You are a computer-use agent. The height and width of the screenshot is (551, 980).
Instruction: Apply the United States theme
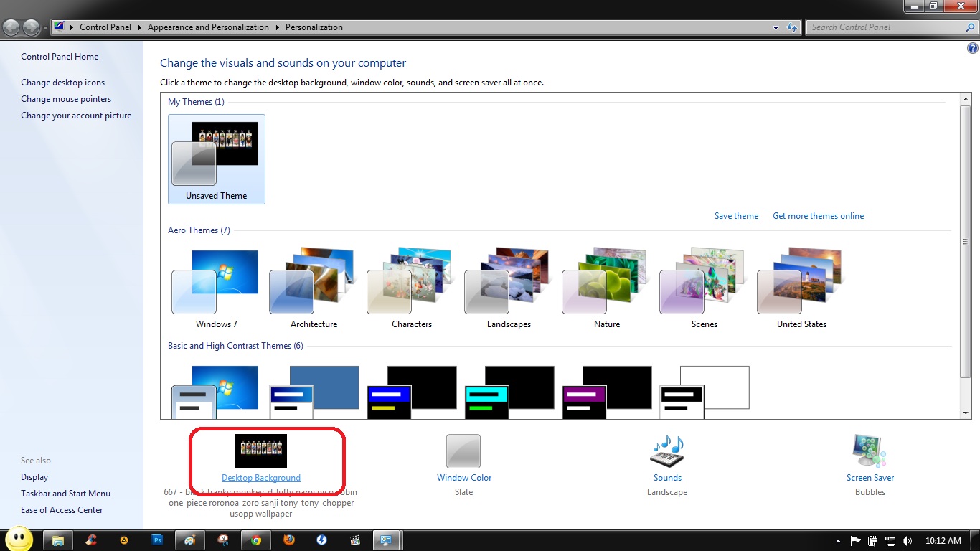point(801,288)
